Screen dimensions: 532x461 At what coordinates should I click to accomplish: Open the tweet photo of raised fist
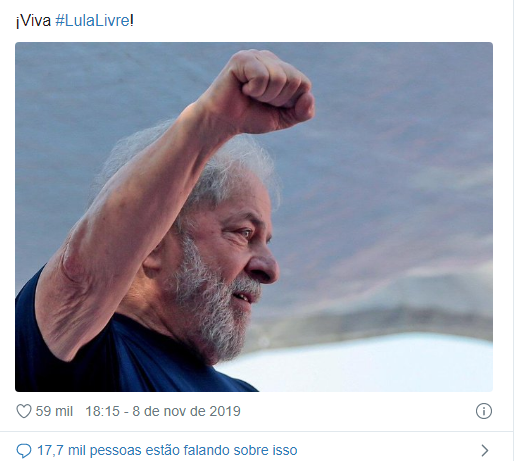[254, 217]
